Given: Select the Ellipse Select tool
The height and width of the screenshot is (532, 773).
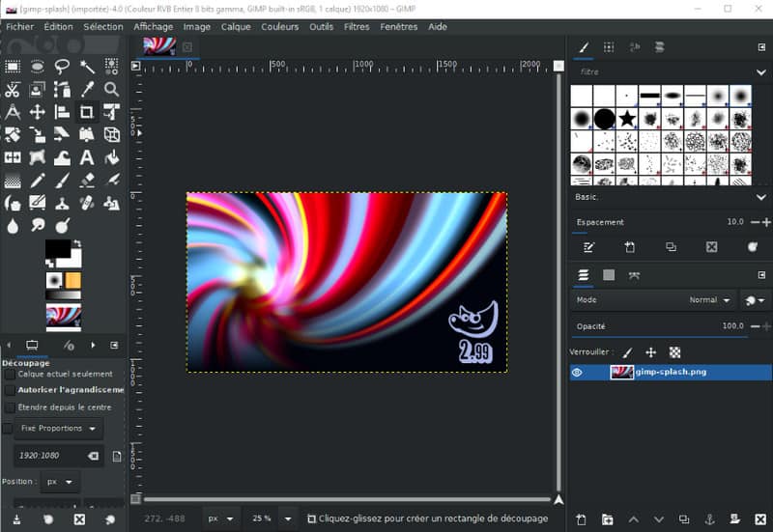Looking at the screenshot, I should (38, 66).
